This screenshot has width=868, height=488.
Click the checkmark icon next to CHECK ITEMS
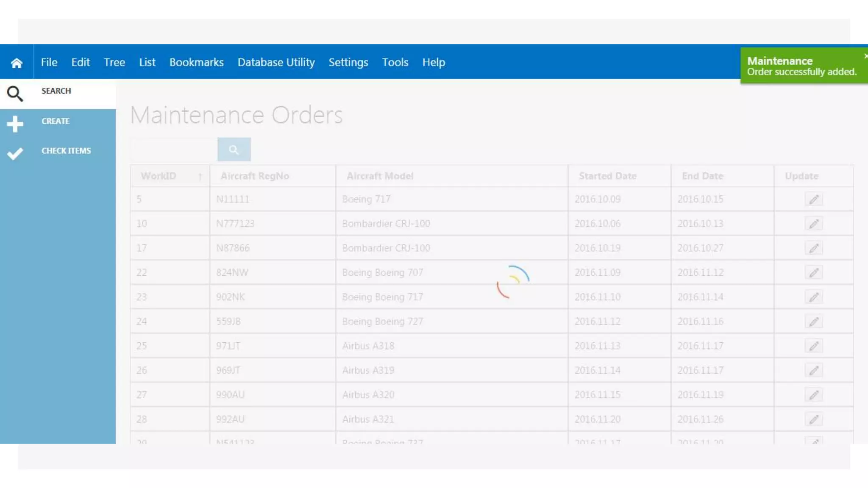15,153
